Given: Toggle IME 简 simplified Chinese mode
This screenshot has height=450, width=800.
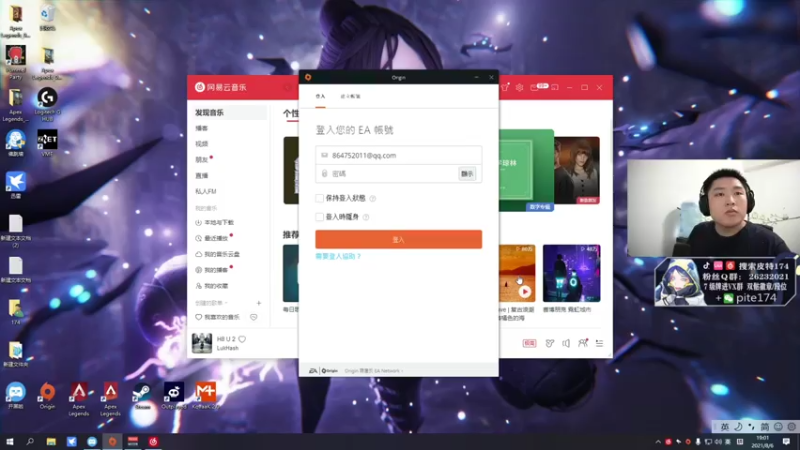Looking at the screenshot, I should coord(764,427).
